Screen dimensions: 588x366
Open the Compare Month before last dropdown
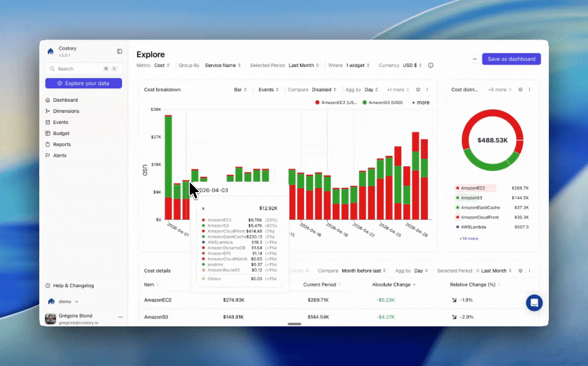point(364,270)
